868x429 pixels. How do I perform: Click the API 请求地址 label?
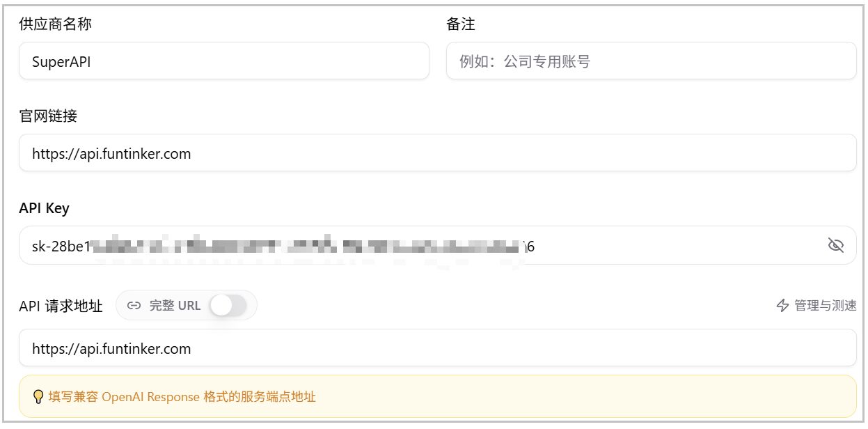point(61,305)
